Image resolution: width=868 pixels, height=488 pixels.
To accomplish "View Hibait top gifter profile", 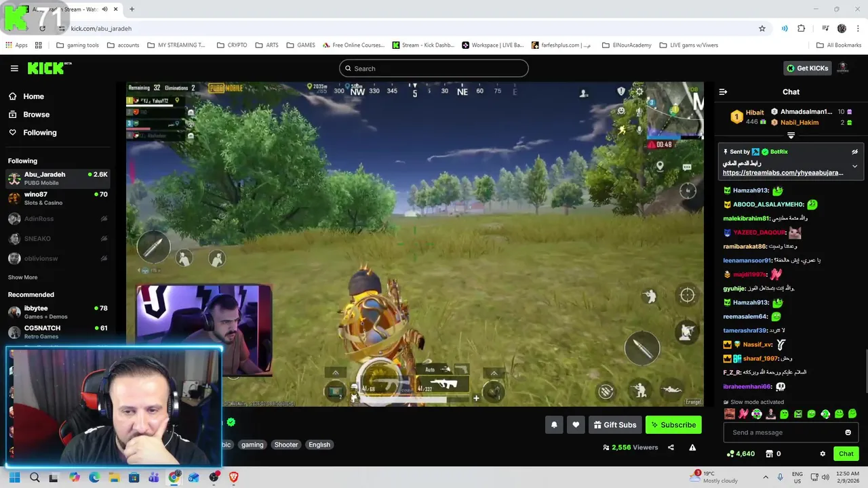I will (755, 113).
